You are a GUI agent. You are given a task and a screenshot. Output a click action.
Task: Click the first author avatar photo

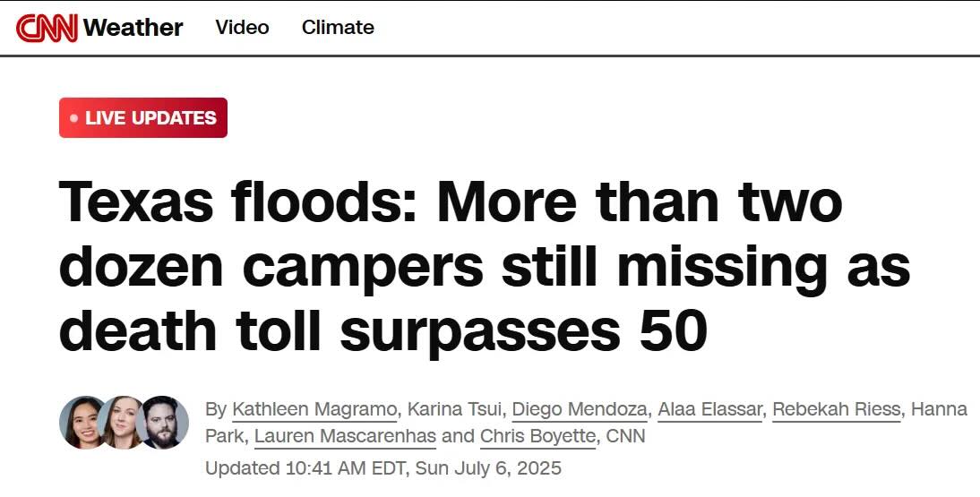[x=82, y=422]
